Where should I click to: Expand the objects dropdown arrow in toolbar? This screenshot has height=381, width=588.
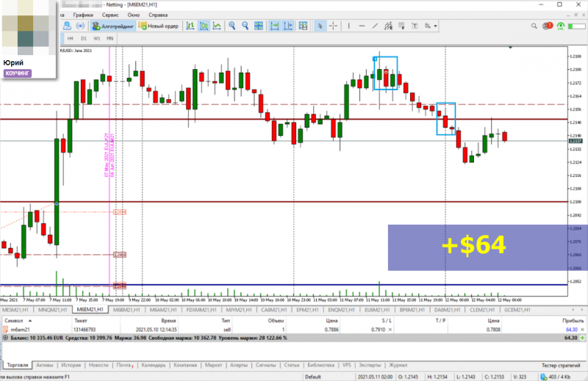click(x=435, y=26)
